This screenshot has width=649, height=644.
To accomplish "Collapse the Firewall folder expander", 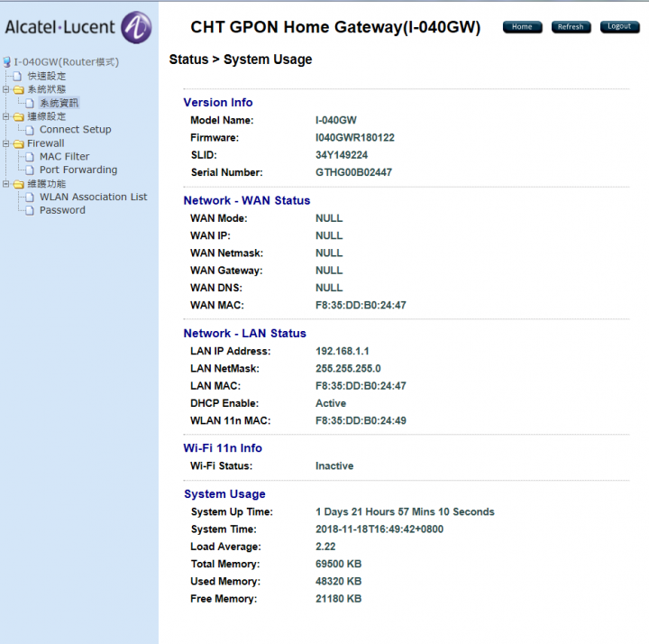I will pos(5,143).
